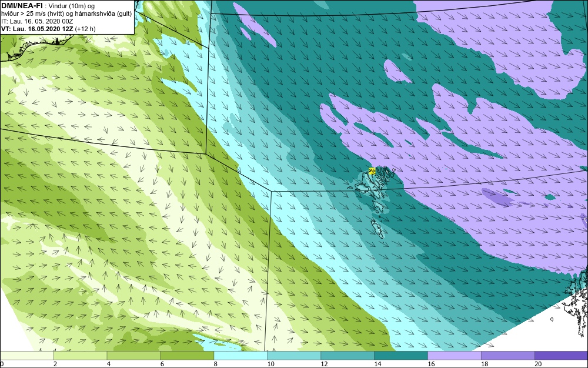Viewport: 588px width, 368px height.
Task: Select the above 20 m/s dark purple legend swatch
Action: [x=562, y=356]
